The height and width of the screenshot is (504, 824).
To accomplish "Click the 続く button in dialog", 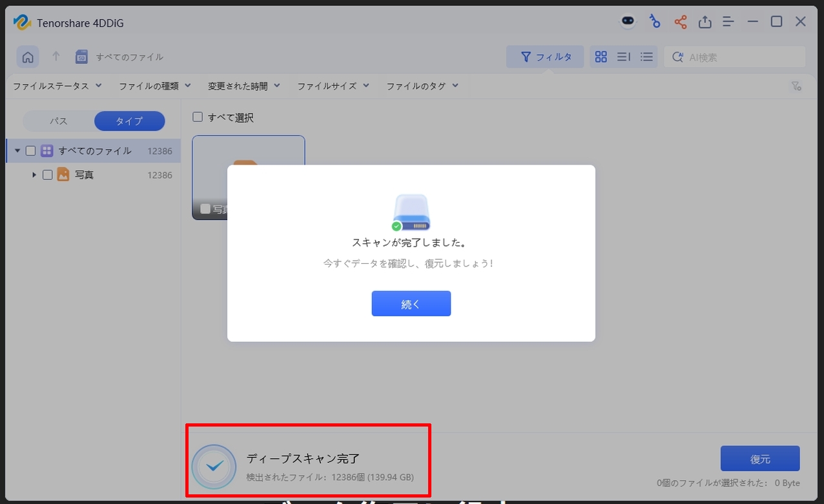I will (411, 303).
